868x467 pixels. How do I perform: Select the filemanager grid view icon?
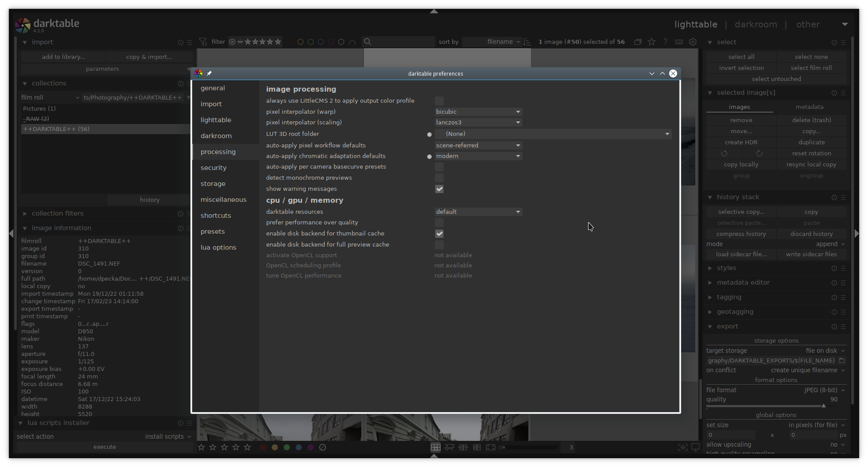pyautogui.click(x=435, y=447)
